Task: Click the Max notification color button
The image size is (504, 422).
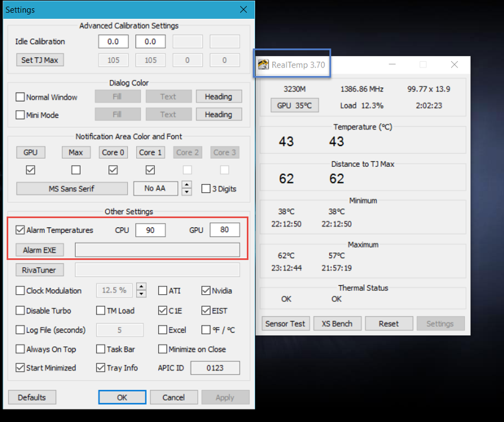Action: point(76,152)
